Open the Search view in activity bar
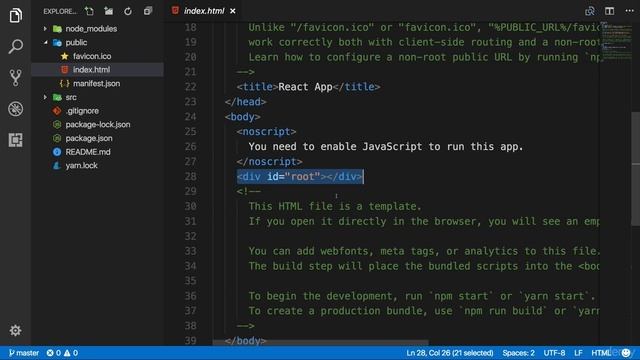The width and height of the screenshot is (640, 360). point(15,46)
